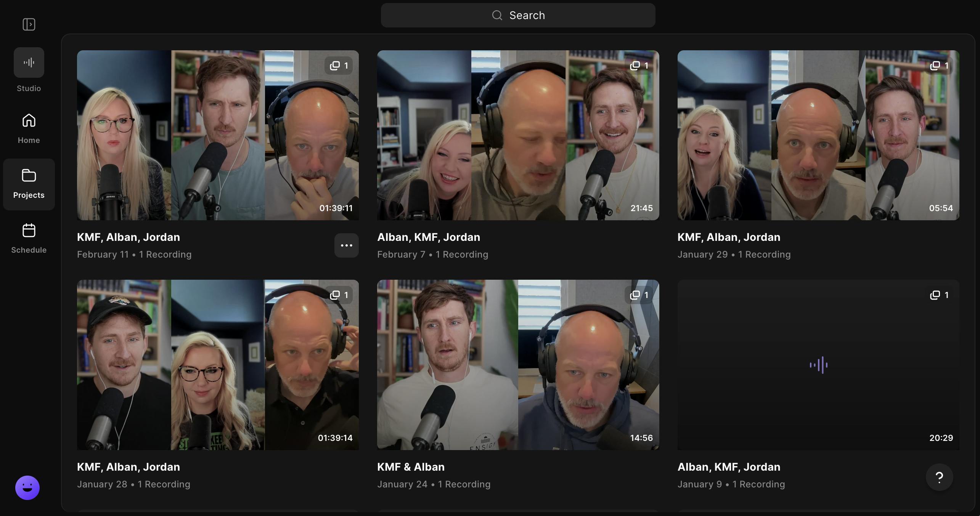Click the purple smiley avatar icon
980x516 pixels.
27,487
